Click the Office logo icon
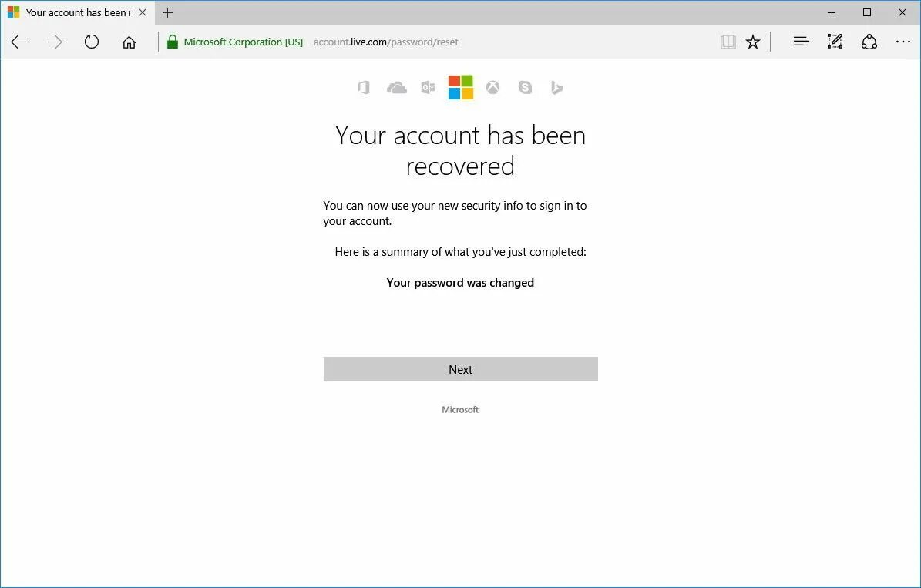Image resolution: width=921 pixels, height=588 pixels. 365,88
